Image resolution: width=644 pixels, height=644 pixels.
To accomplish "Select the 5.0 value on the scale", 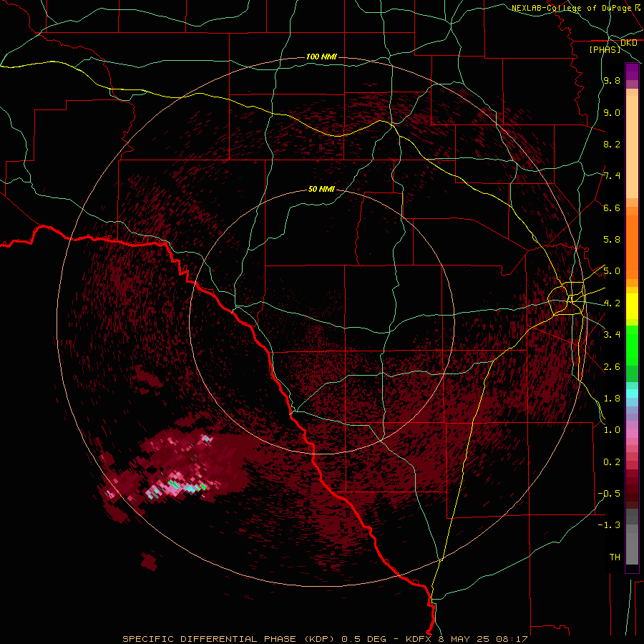I will pos(612,271).
